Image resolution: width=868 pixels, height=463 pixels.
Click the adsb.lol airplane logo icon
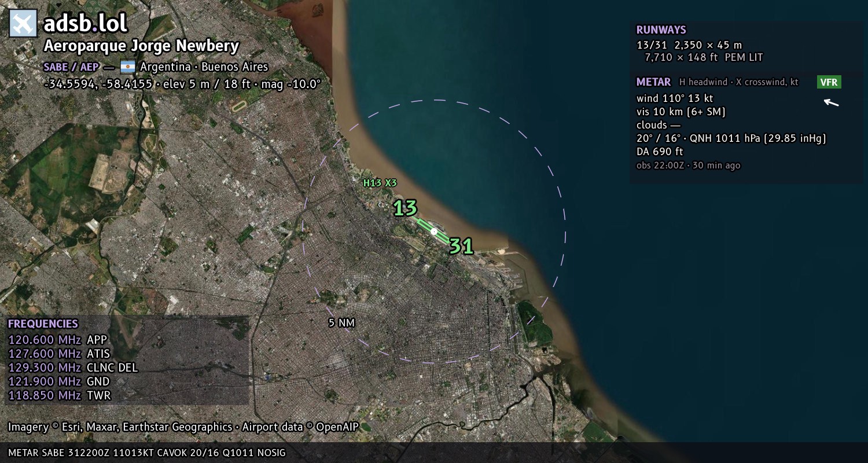tap(23, 24)
